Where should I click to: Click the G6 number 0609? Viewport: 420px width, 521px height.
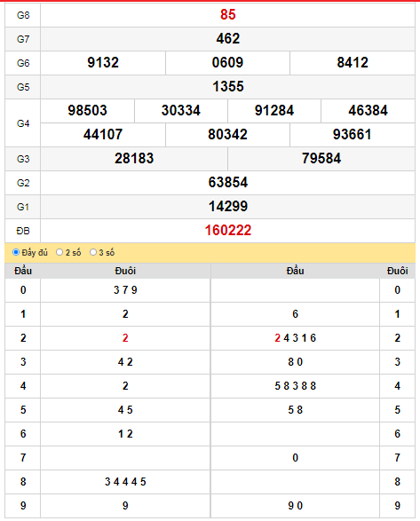pyautogui.click(x=227, y=62)
